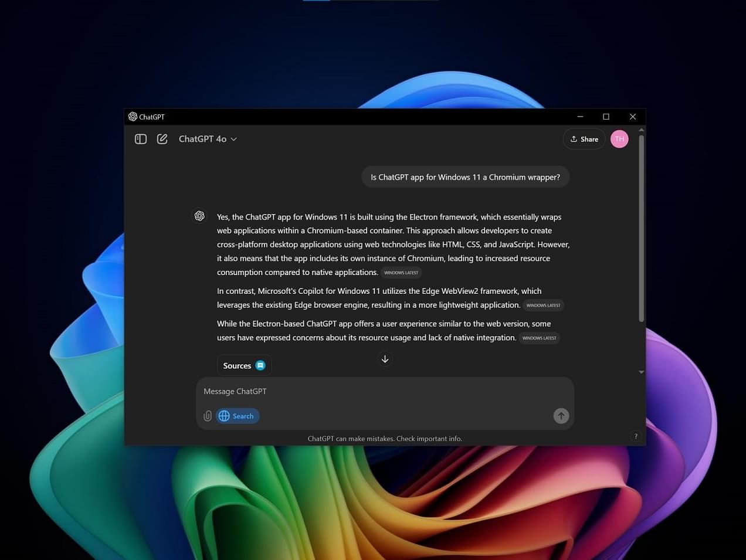Click the ChatGPT logo beside the response
Viewport: 746px width, 560px height.
[199, 216]
